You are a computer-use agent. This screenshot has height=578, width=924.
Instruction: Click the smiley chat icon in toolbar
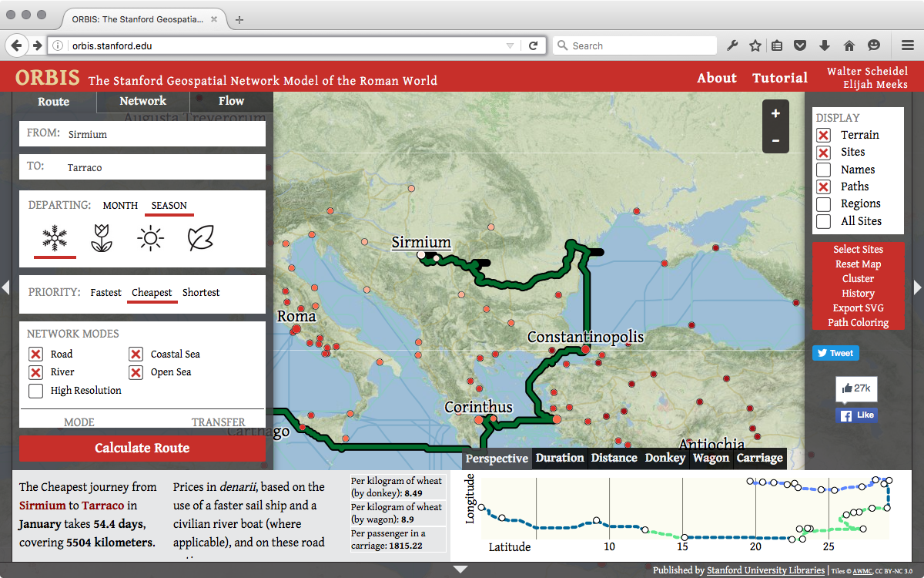(x=873, y=45)
